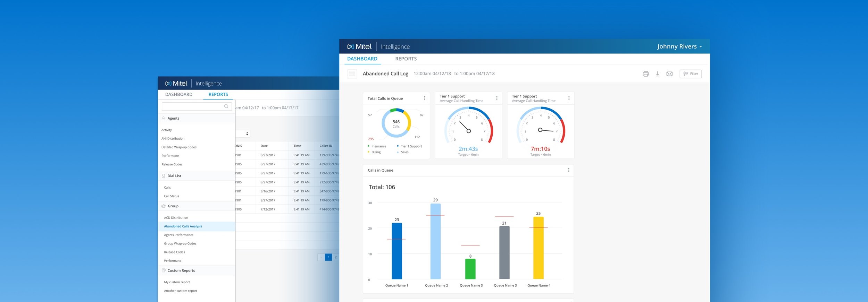
Task: Click the 7/12/2017 date cell
Action: tap(268, 209)
